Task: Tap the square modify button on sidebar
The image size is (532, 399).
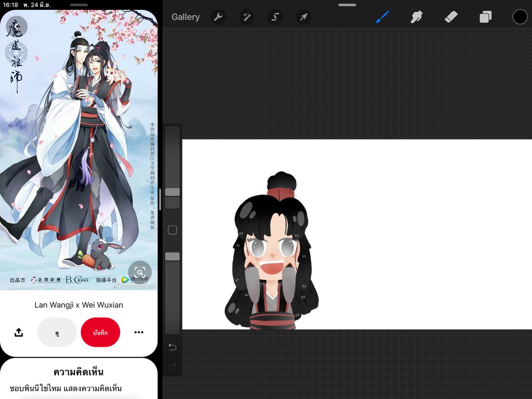Action: (172, 230)
